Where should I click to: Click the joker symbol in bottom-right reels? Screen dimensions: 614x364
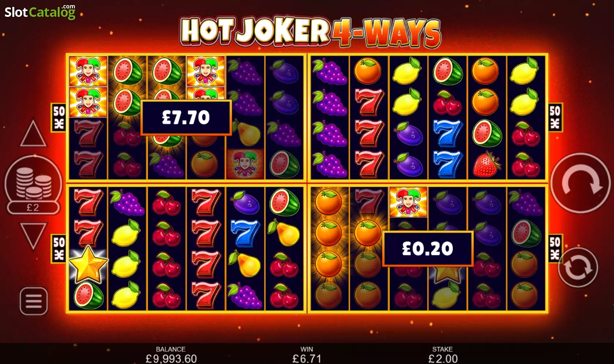pos(408,202)
